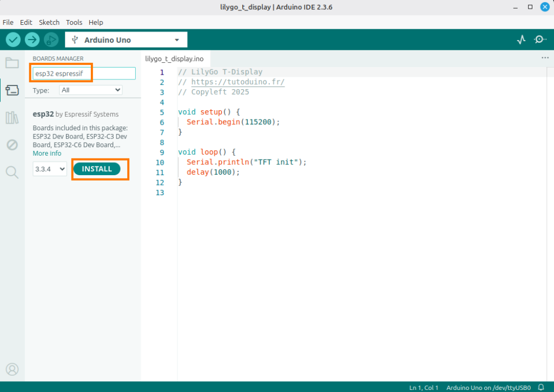
Task: Click the INSTALL button for esp32
Action: point(97,169)
